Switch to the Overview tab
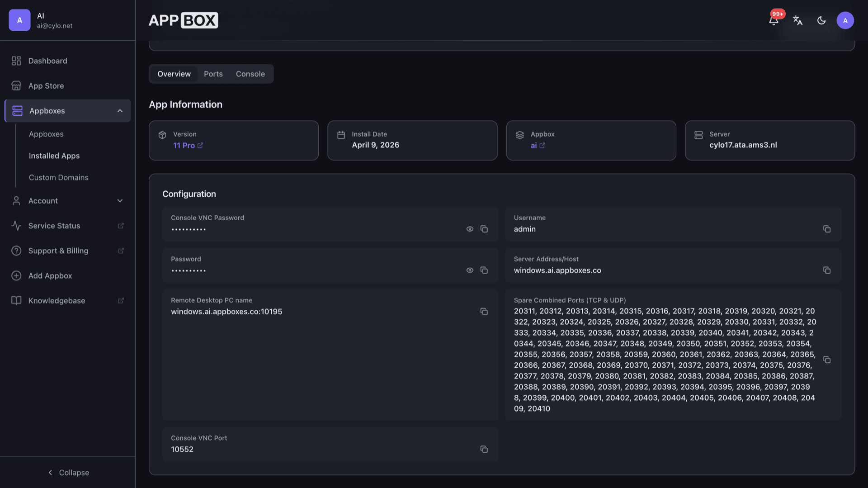 pyautogui.click(x=174, y=74)
